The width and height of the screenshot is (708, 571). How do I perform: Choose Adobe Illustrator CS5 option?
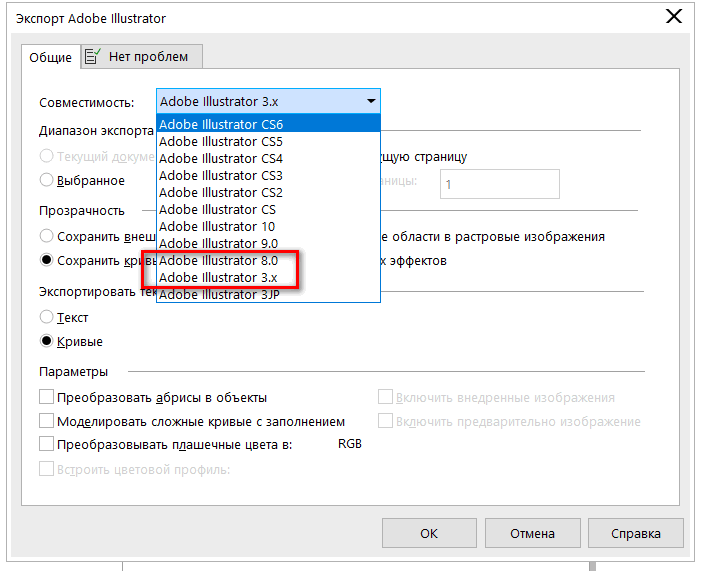(x=221, y=141)
